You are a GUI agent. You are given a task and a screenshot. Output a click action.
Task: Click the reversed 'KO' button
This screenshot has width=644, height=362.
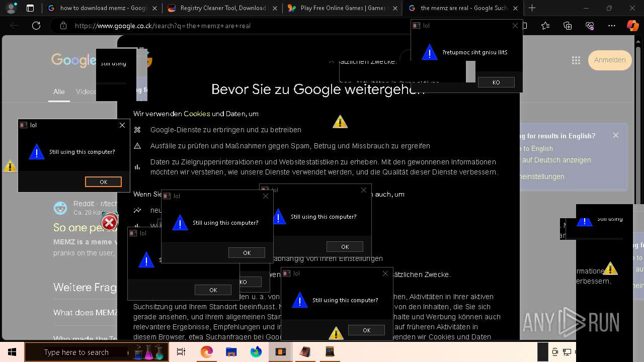pyautogui.click(x=496, y=82)
